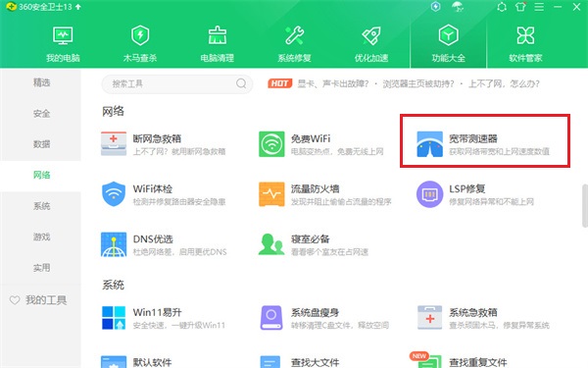Click the heart icon beside 我的工具
Viewport: 588px width, 368px height.
click(x=15, y=300)
